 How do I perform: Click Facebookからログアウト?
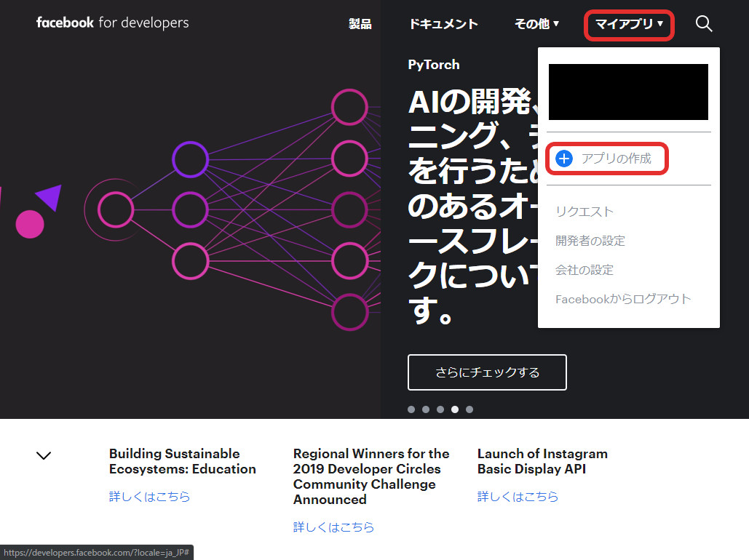click(622, 298)
